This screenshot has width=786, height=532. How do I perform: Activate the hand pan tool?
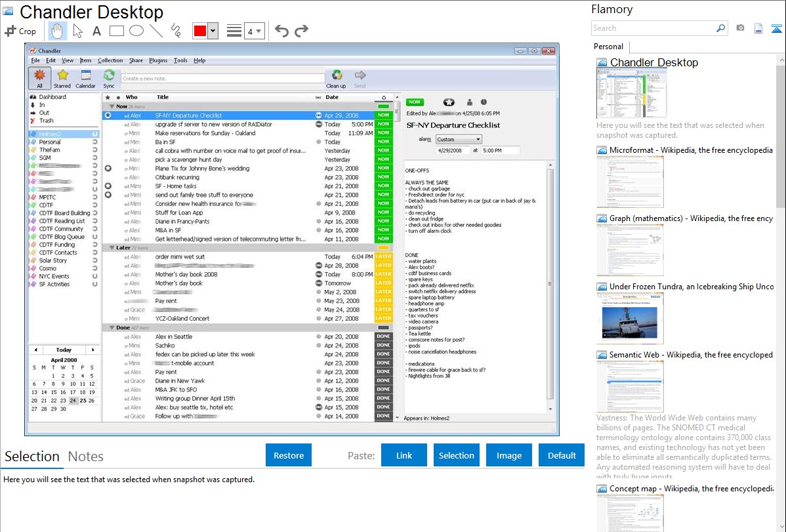[57, 31]
